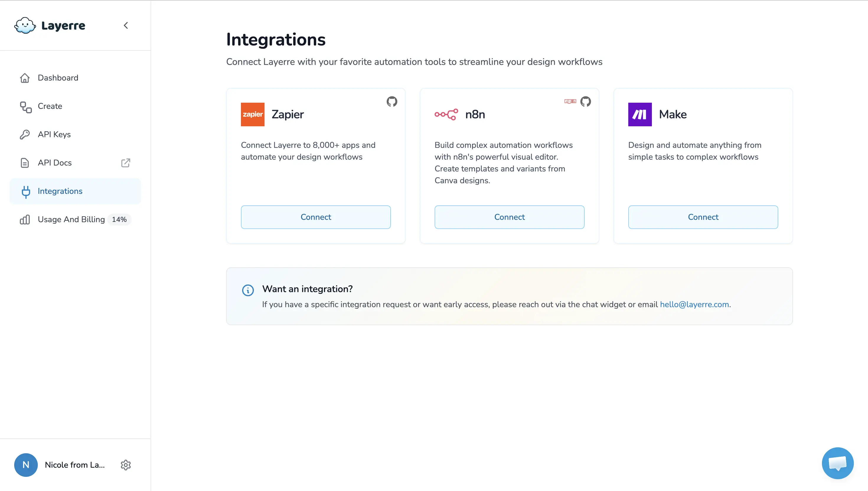The height and width of the screenshot is (491, 868).
Task: Click the Zapier logo
Action: click(x=253, y=114)
